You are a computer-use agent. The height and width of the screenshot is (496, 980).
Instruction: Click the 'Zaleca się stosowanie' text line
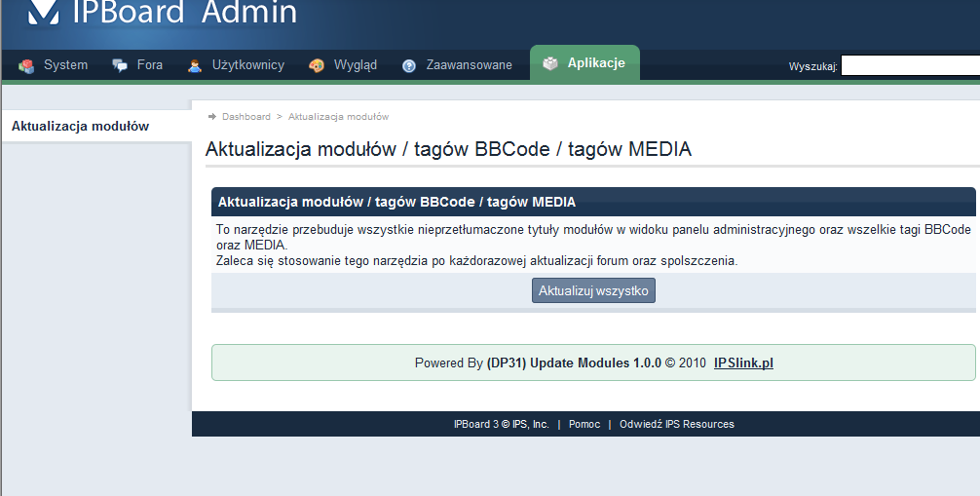coord(477,261)
